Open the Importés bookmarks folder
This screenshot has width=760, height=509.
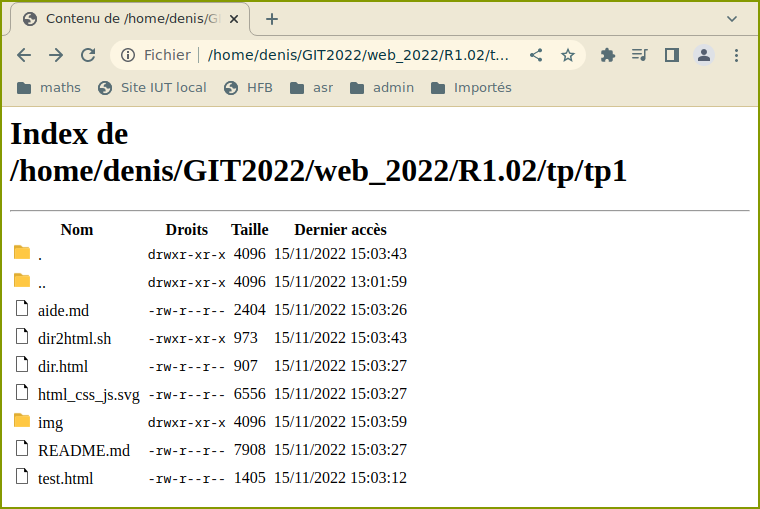(x=471, y=88)
